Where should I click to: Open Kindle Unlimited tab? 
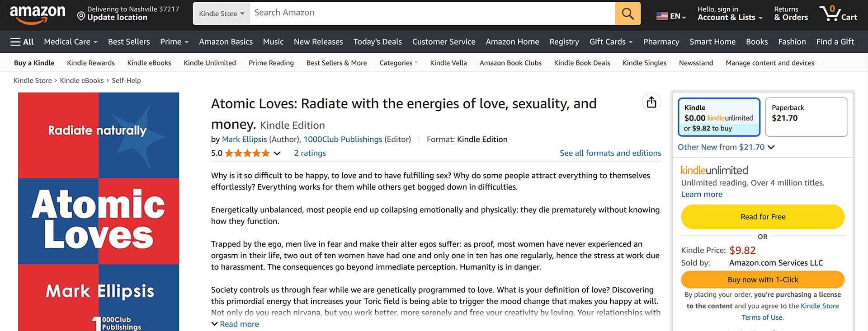point(210,63)
